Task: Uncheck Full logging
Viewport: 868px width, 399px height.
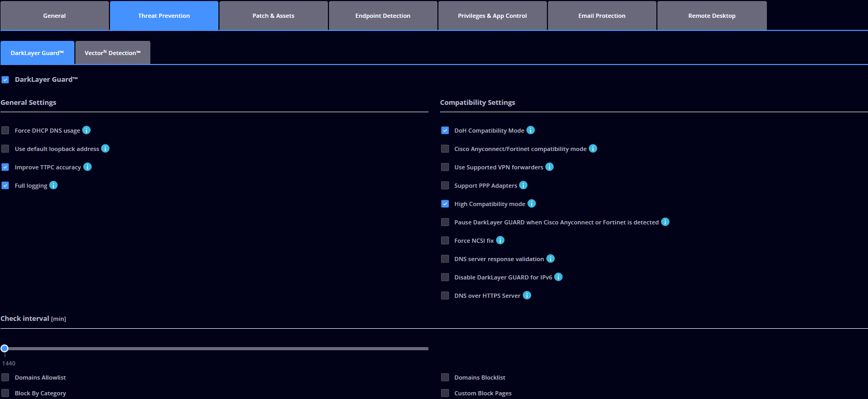Action: (x=5, y=186)
